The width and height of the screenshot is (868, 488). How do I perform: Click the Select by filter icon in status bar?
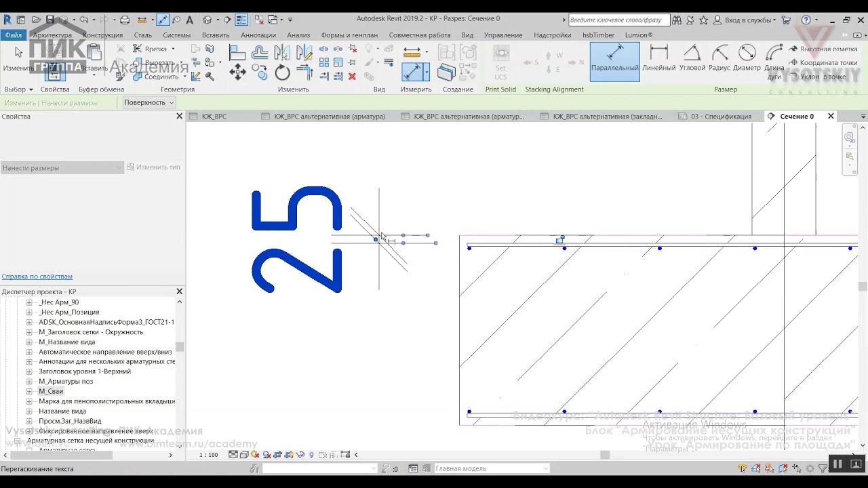coord(822,468)
